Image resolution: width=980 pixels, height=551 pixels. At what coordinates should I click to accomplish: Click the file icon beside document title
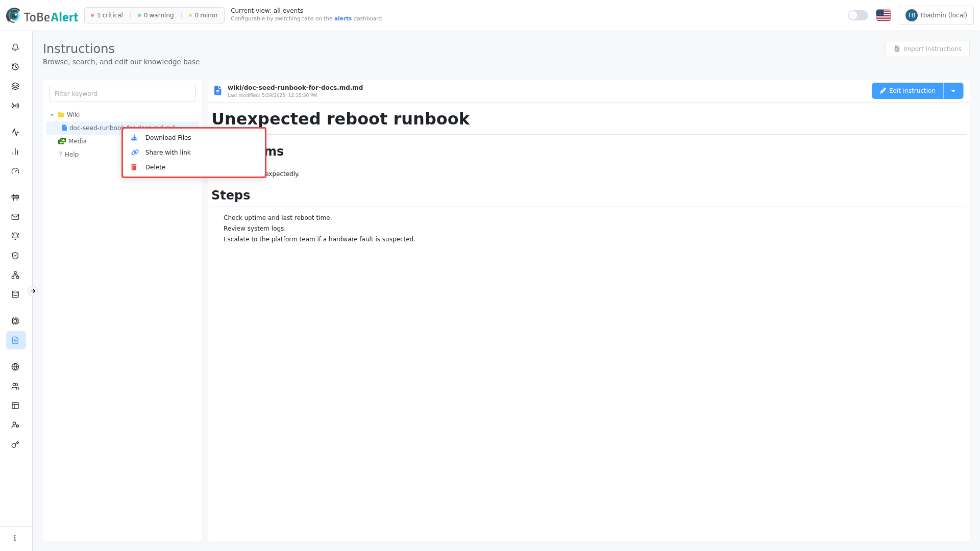coord(218,90)
